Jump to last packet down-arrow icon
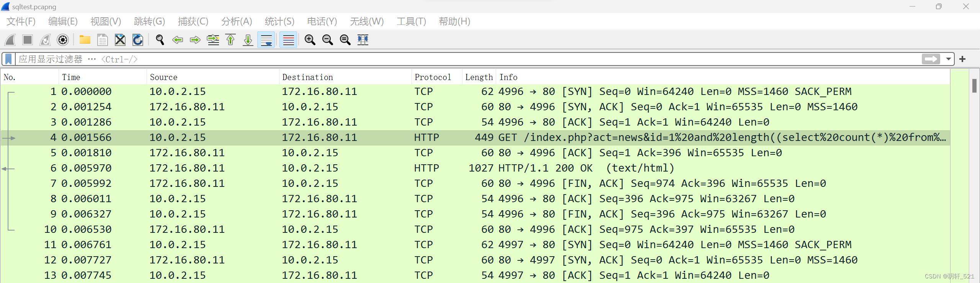 click(248, 40)
